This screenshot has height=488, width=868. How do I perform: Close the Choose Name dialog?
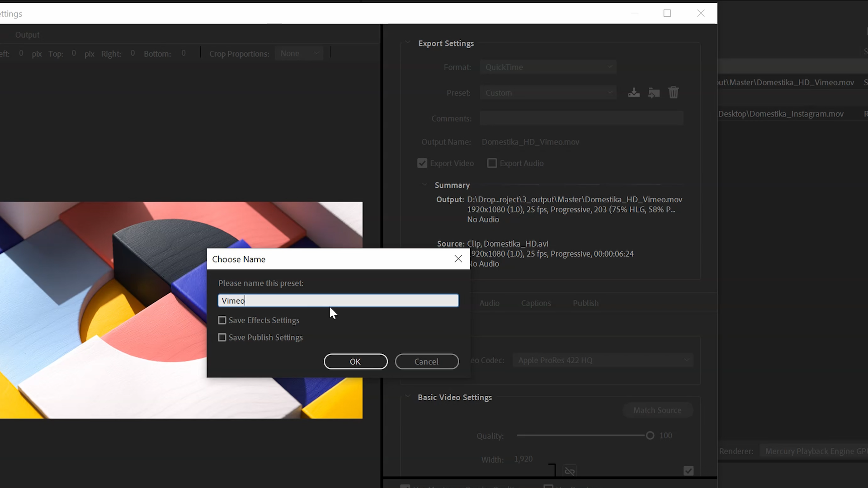tap(458, 259)
